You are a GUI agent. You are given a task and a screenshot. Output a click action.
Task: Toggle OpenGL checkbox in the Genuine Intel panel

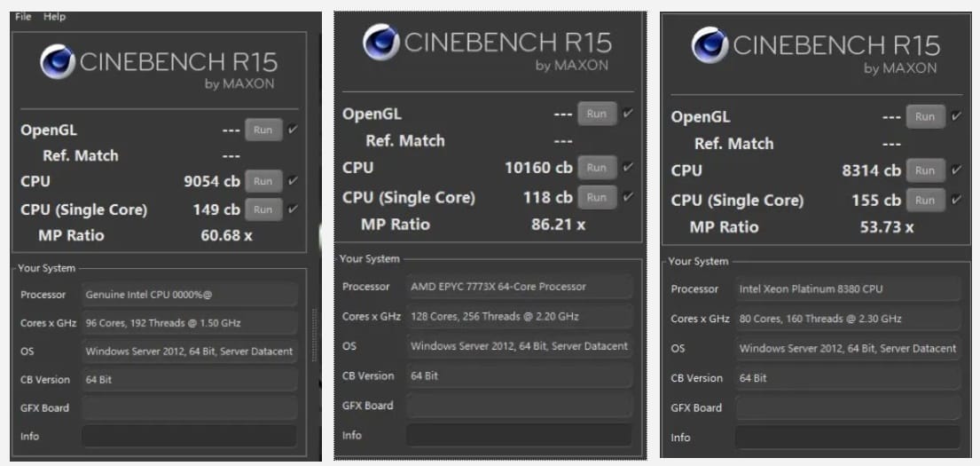(x=294, y=130)
